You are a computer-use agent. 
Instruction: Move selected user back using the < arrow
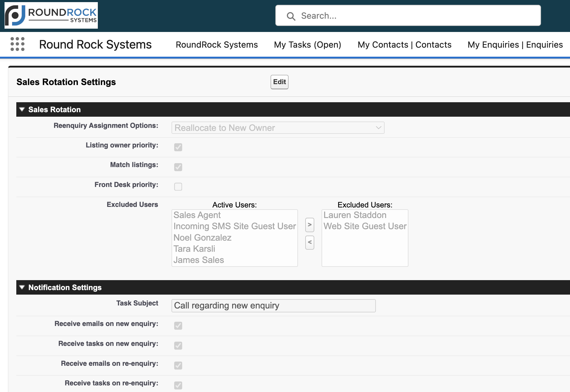(309, 242)
